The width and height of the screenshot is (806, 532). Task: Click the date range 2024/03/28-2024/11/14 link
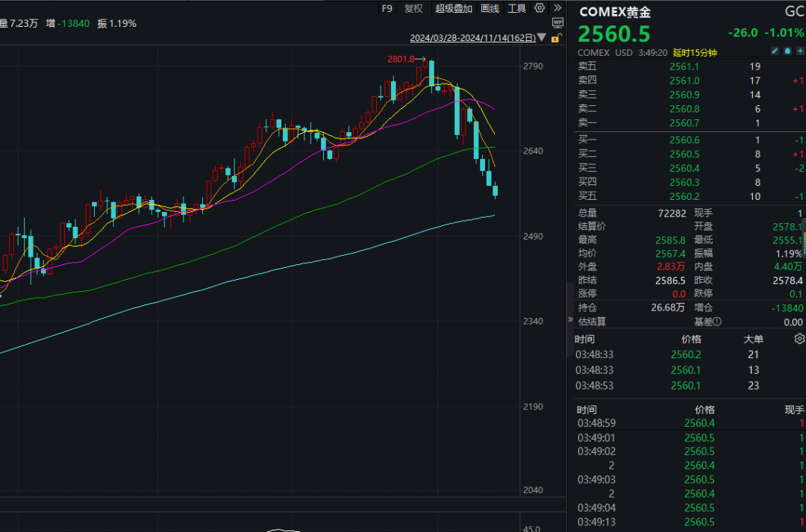[x=472, y=38]
